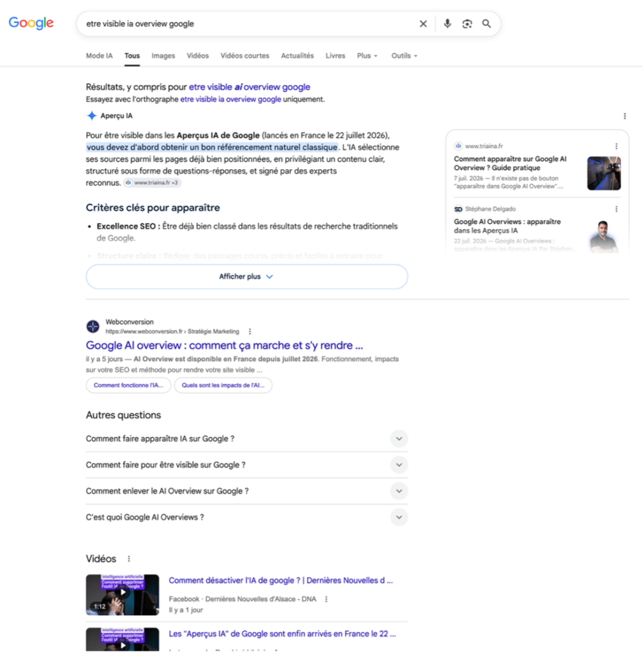This screenshot has width=644, height=654.
Task: Start voice search with microphone icon
Action: click(x=448, y=24)
